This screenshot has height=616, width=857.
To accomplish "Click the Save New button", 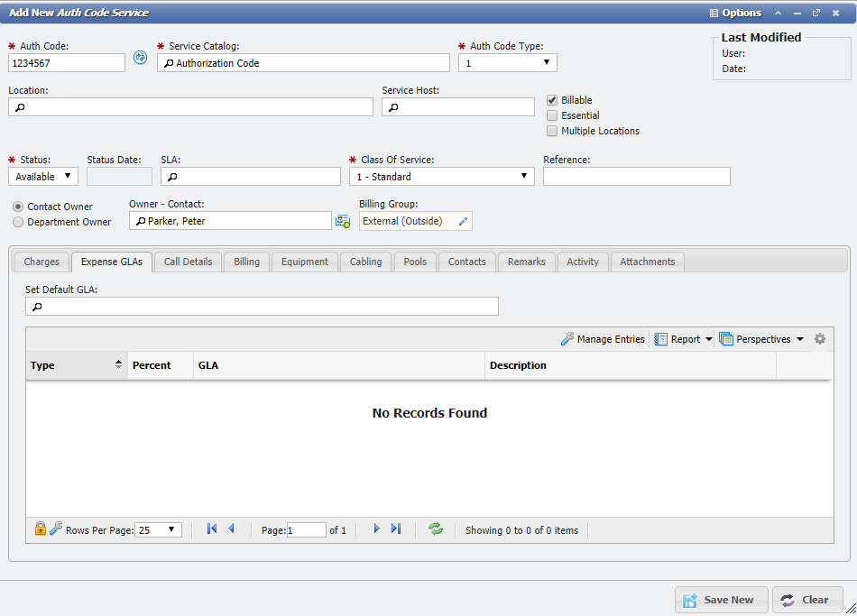I will 721,600.
